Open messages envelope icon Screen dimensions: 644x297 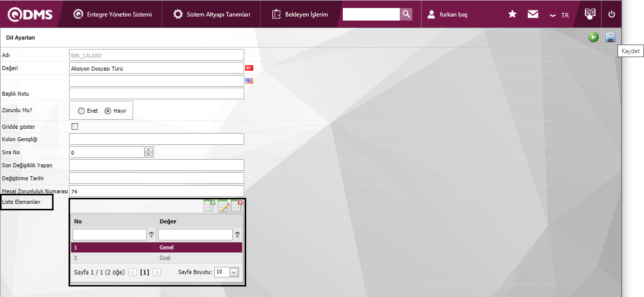click(x=533, y=14)
